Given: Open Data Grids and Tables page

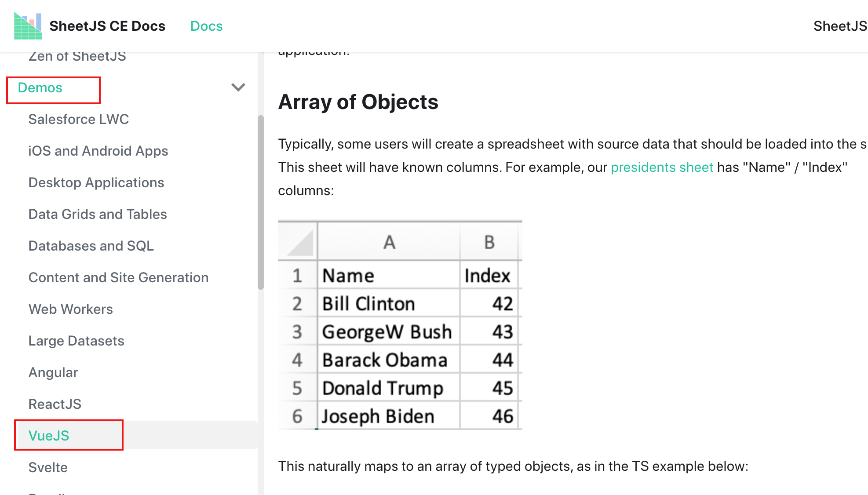Looking at the screenshot, I should (98, 214).
